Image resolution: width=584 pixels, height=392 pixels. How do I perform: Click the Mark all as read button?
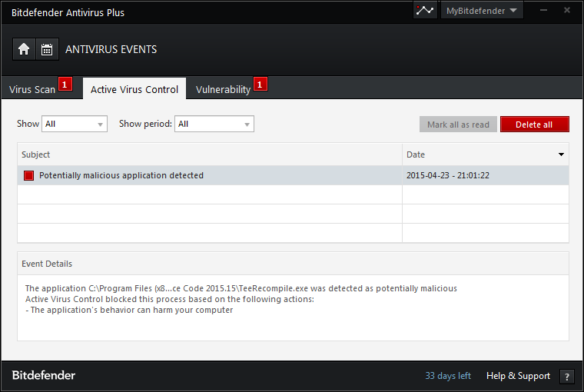(x=458, y=125)
